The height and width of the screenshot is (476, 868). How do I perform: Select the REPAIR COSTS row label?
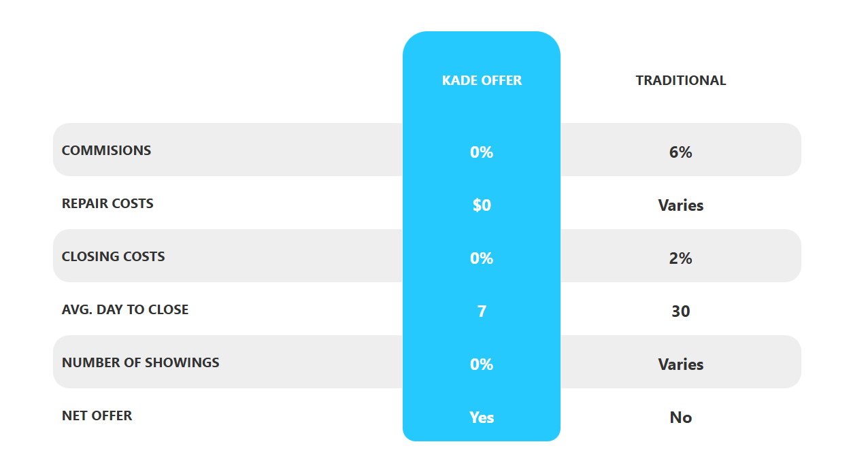pos(107,203)
